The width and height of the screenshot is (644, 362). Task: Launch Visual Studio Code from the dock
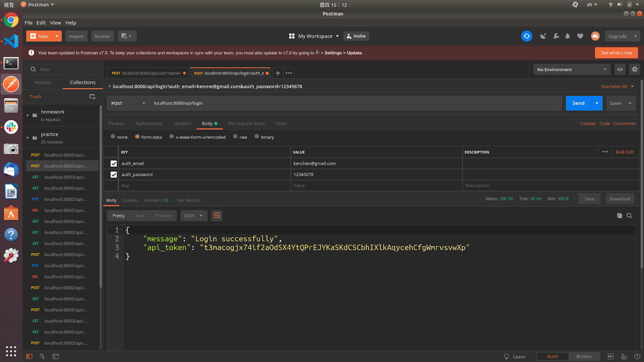point(11,41)
